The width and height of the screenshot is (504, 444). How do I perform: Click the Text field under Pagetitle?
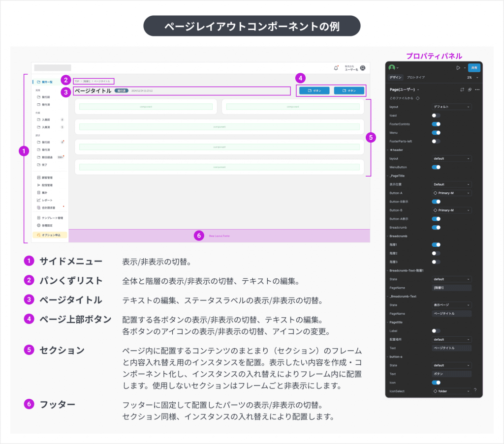point(452,348)
